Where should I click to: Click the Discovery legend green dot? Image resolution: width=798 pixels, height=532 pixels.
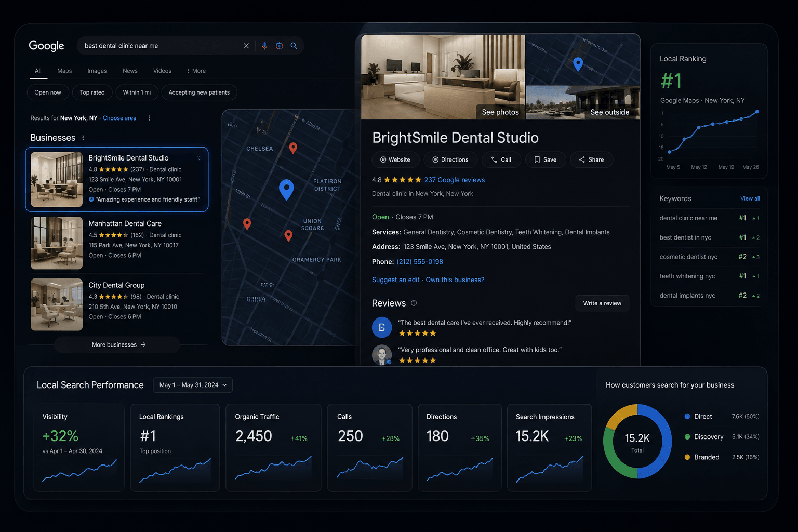point(687,436)
